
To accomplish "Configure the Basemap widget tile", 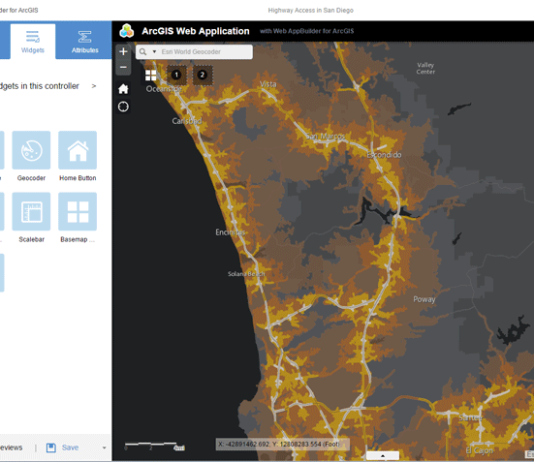I will (78, 211).
